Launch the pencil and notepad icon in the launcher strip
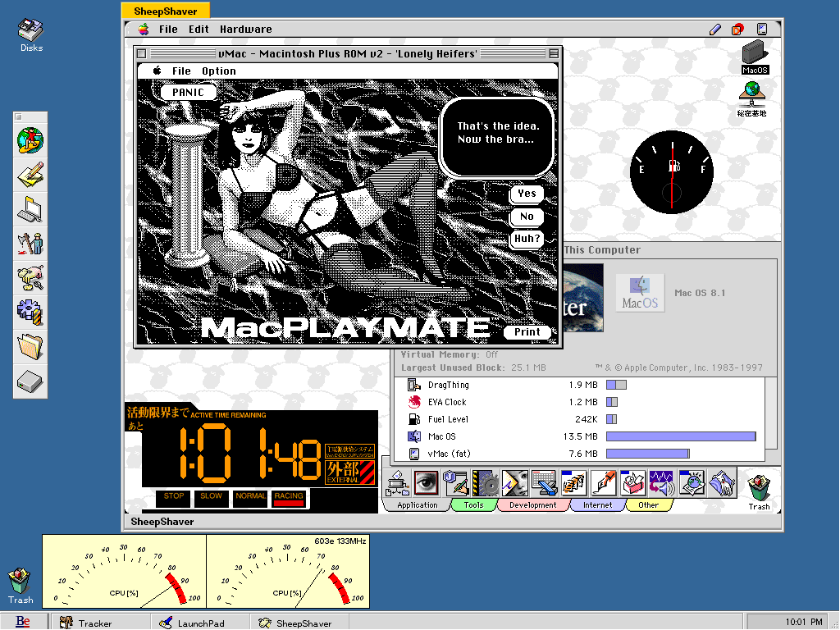 [30, 175]
